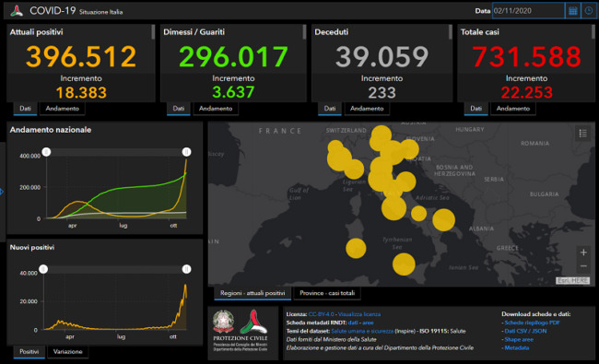
Task: Open the RNDT metadata dati link
Action: (x=353, y=323)
